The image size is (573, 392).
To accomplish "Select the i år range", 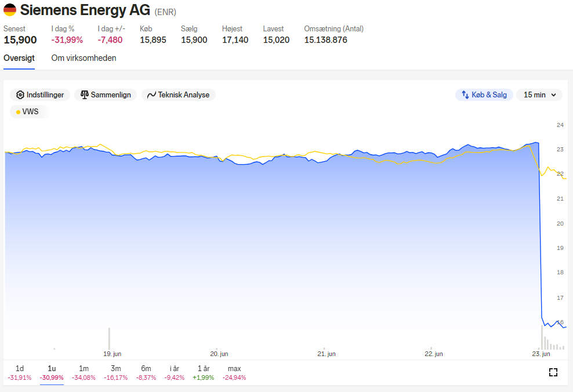I will tap(175, 373).
